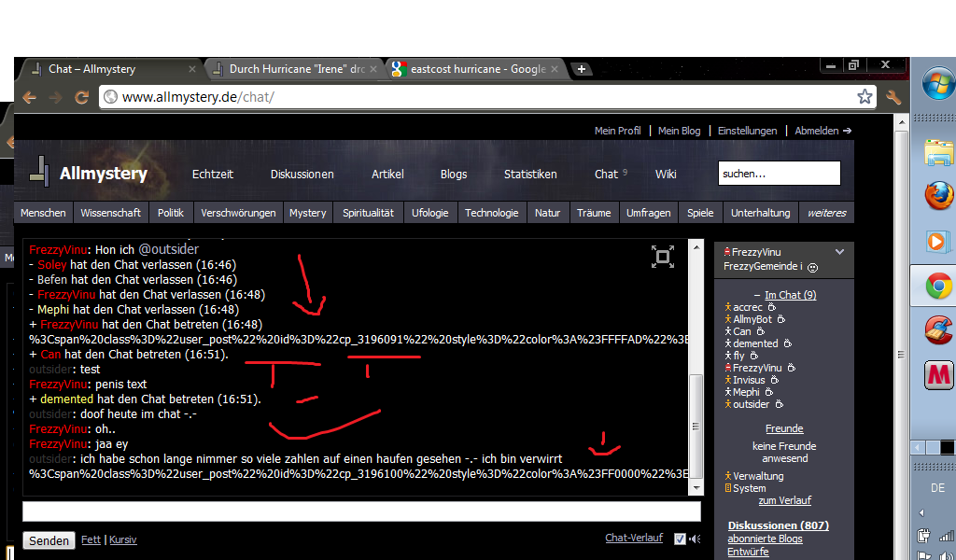Image resolution: width=956 pixels, height=560 pixels.
Task: Bookmark the page with star icon
Action: point(864,96)
